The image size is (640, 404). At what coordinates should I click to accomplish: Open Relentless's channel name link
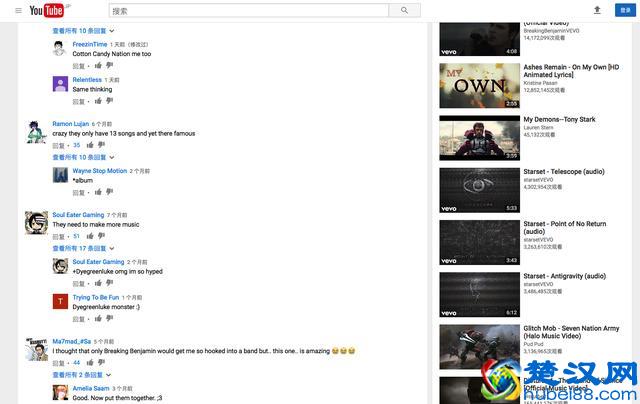(x=87, y=80)
